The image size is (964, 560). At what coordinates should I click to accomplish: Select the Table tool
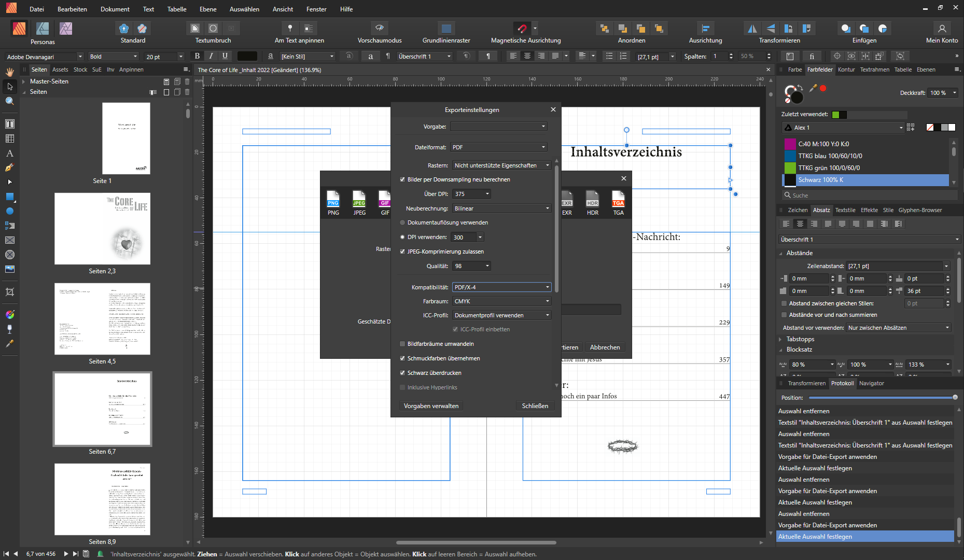(10, 138)
